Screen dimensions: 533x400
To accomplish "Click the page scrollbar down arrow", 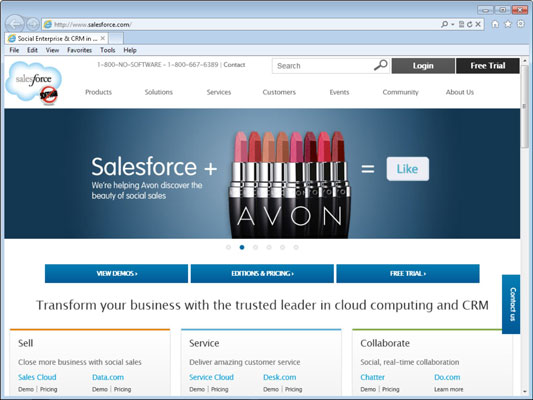I will coord(525,391).
